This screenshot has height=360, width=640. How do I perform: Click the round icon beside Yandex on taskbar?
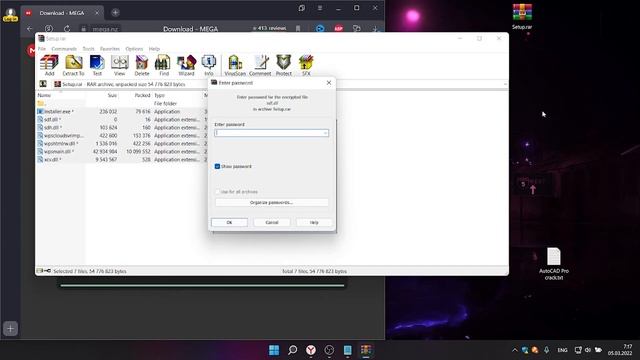point(329,350)
